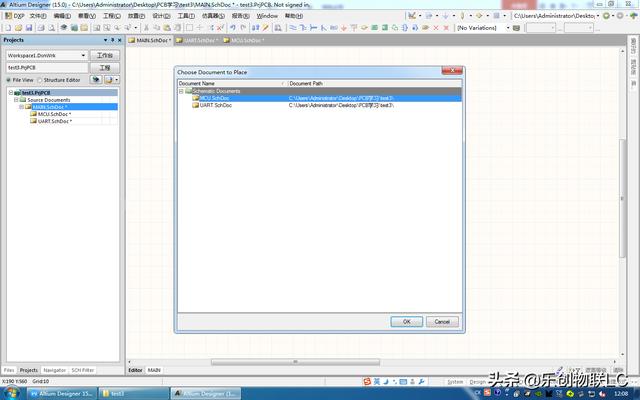Open the Projects panel options dropdown arrow
The image size is (640, 400).
click(105, 40)
